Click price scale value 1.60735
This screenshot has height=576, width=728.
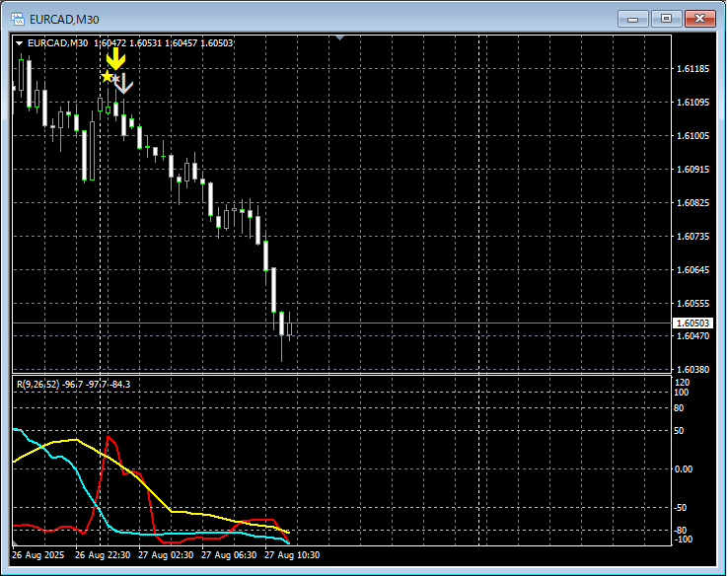tap(693, 237)
